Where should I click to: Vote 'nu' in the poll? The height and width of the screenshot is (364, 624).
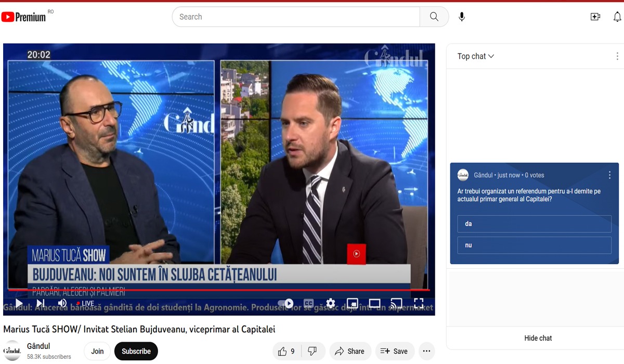coord(535,245)
